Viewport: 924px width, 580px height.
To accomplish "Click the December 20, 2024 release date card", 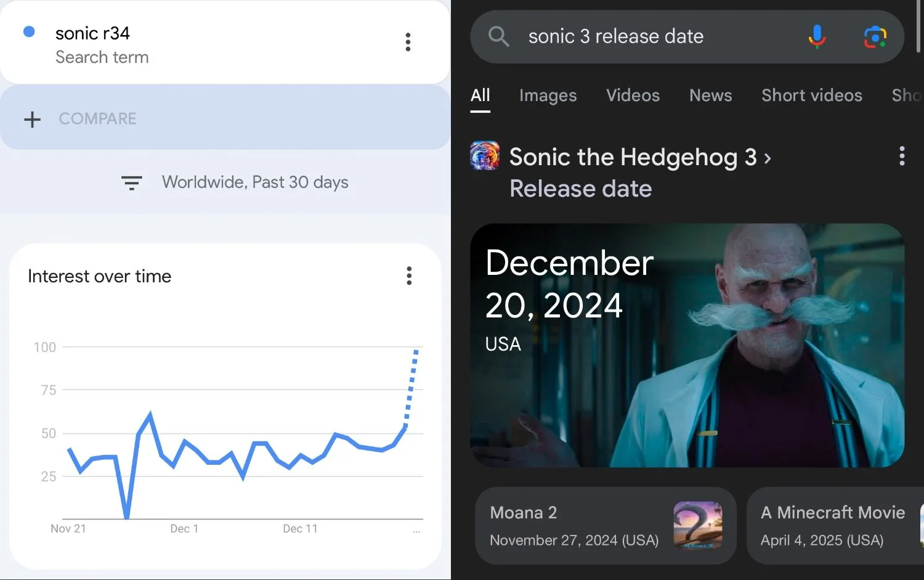I will (x=687, y=345).
